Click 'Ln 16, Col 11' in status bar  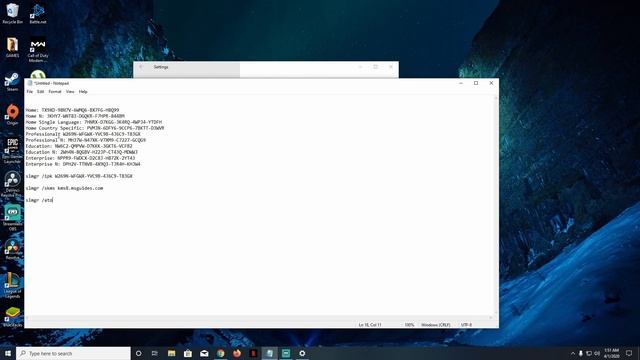pyautogui.click(x=370, y=325)
